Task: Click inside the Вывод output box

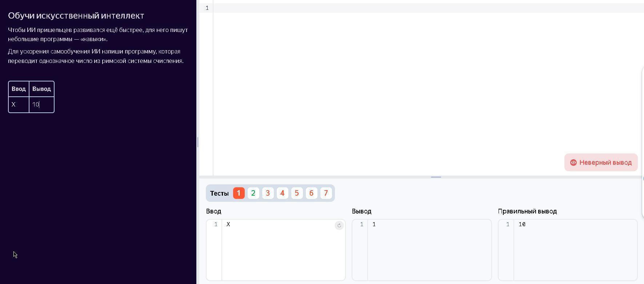Action: pyautogui.click(x=429, y=247)
